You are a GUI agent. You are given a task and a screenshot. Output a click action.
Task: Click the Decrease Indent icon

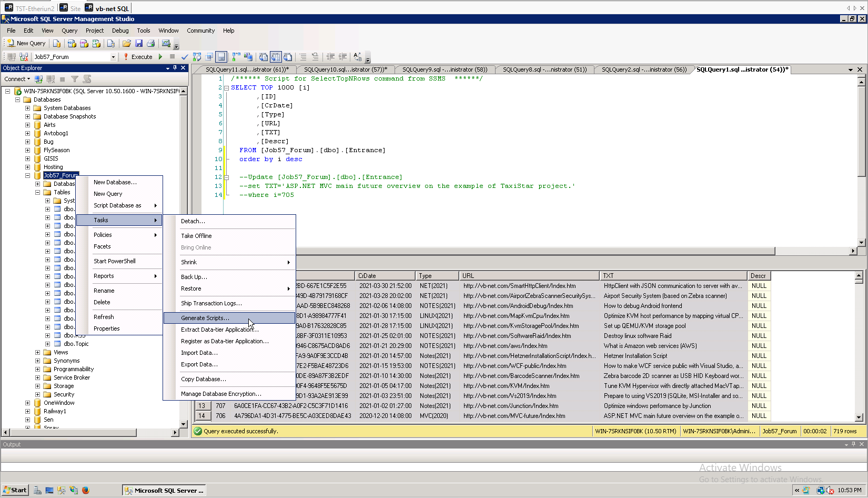click(x=330, y=57)
